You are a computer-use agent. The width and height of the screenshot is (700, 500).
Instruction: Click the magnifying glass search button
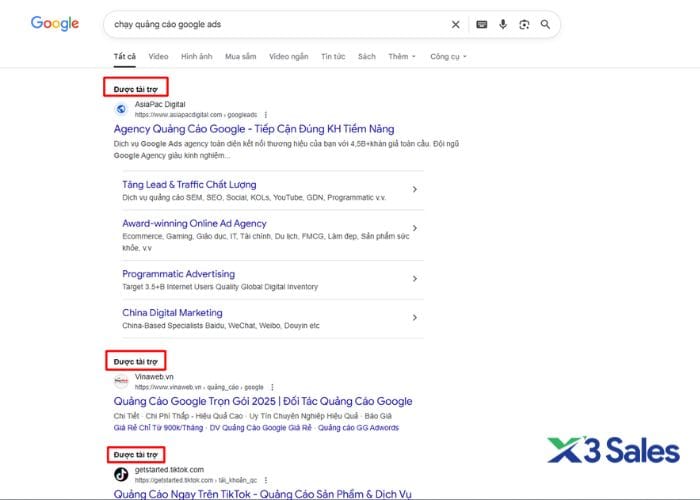click(545, 24)
